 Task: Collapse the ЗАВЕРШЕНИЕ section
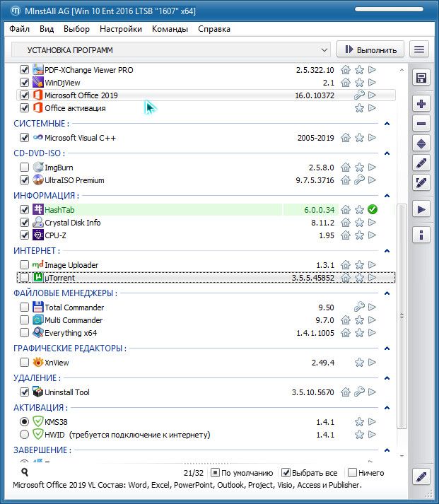click(387, 450)
